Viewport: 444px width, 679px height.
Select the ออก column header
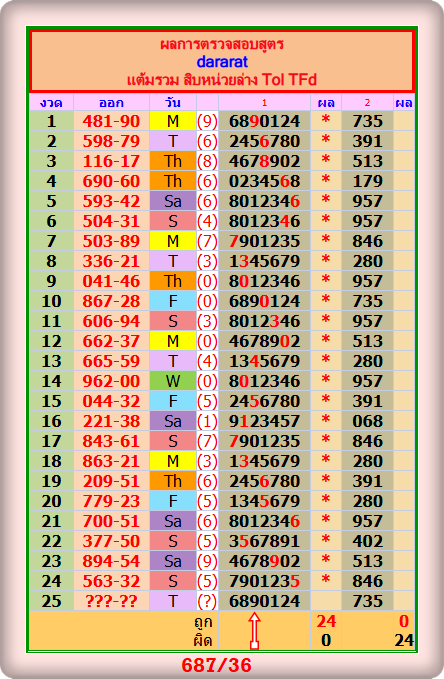coord(111,103)
